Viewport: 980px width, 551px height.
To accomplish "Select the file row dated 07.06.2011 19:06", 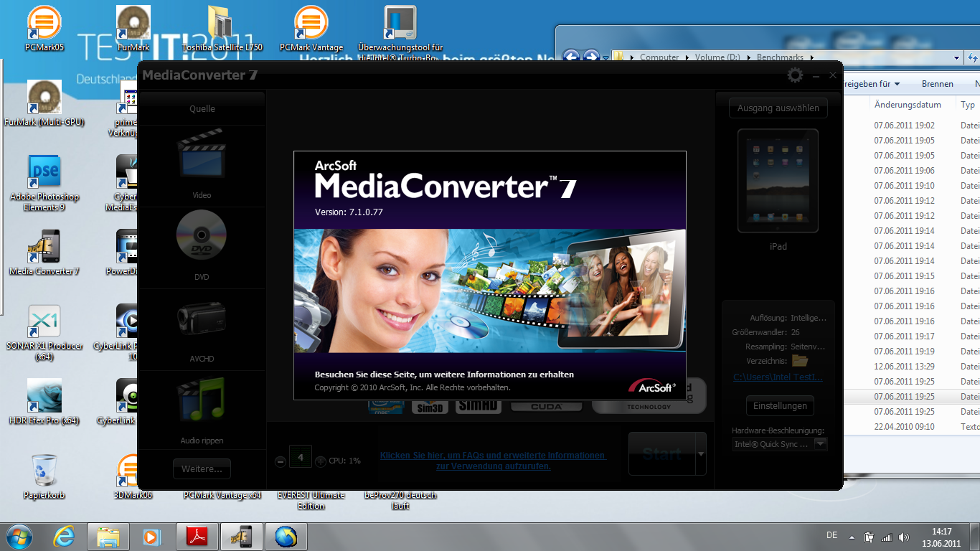I will click(911, 171).
